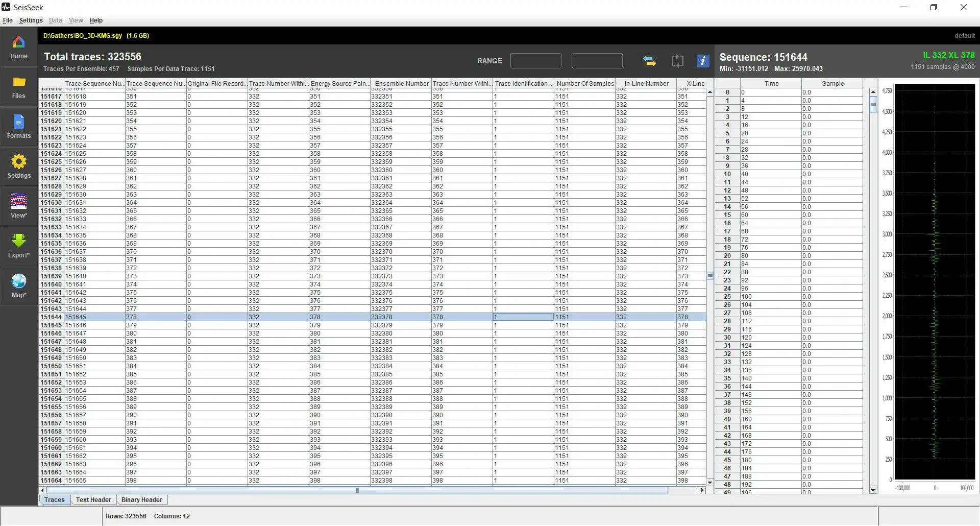The height and width of the screenshot is (526, 980).
Task: Open the Map* globe sidebar icon
Action: pos(19,286)
